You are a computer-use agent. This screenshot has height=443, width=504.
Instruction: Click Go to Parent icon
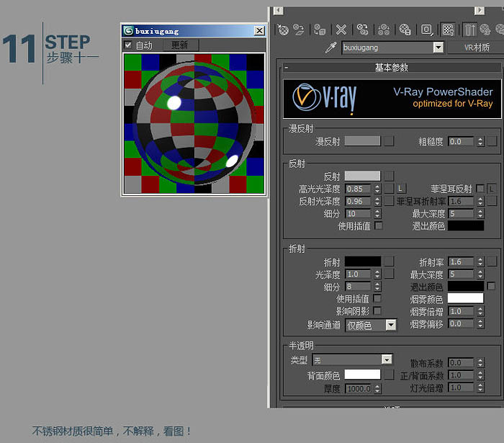pyautogui.click(x=485, y=30)
